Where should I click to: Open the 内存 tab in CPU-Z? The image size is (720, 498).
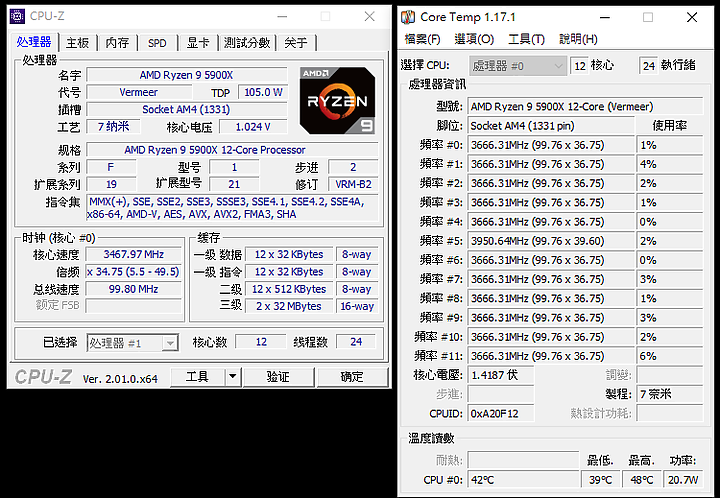(117, 43)
